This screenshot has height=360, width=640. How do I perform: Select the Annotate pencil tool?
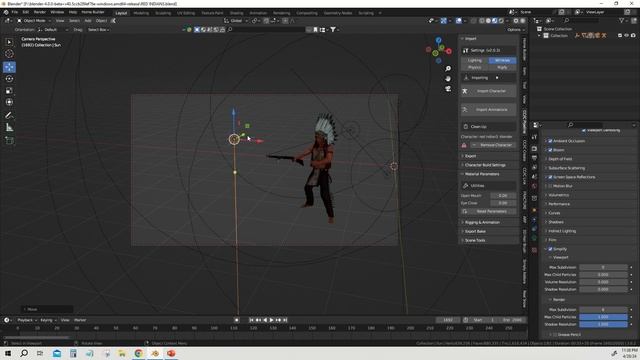pos(9,116)
